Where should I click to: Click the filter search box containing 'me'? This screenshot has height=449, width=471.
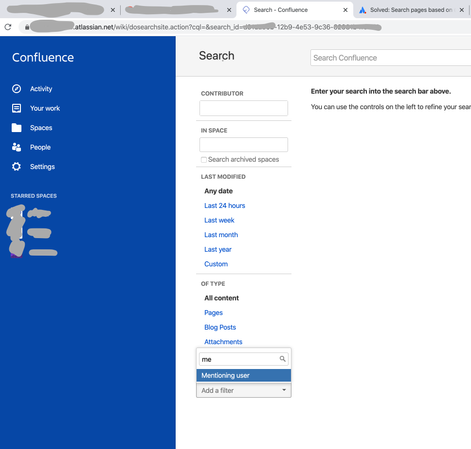click(x=244, y=359)
